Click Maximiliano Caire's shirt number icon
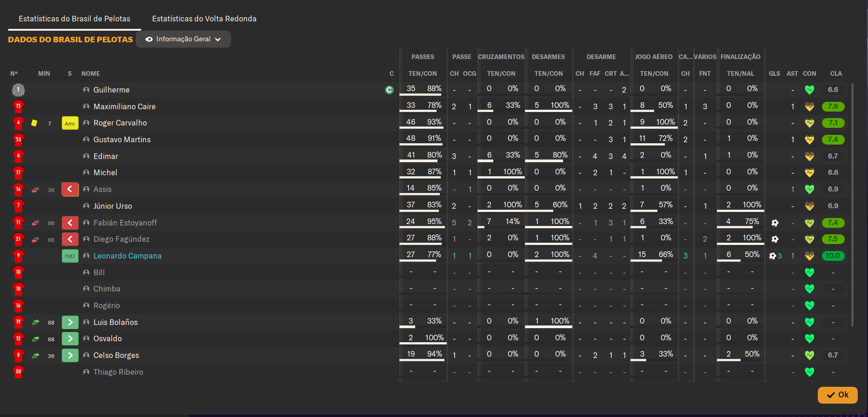Image resolution: width=868 pixels, height=417 pixels. pos(18,106)
